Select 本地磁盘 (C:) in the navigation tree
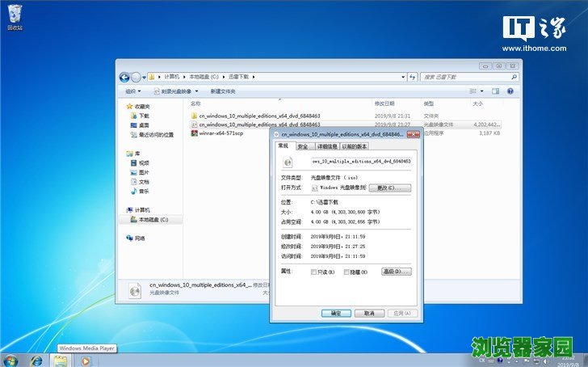This screenshot has height=367, width=588. pyautogui.click(x=153, y=220)
